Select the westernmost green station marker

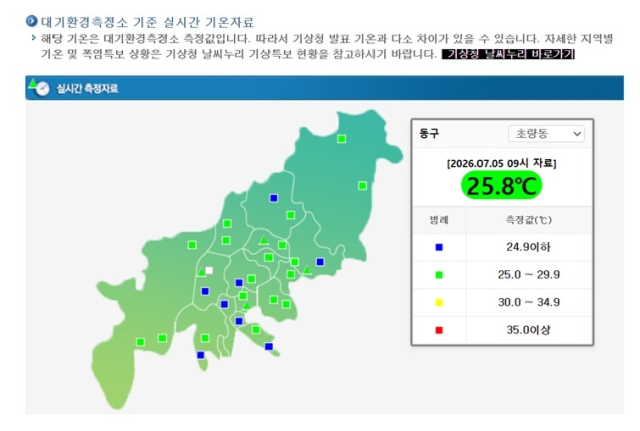coord(140,342)
